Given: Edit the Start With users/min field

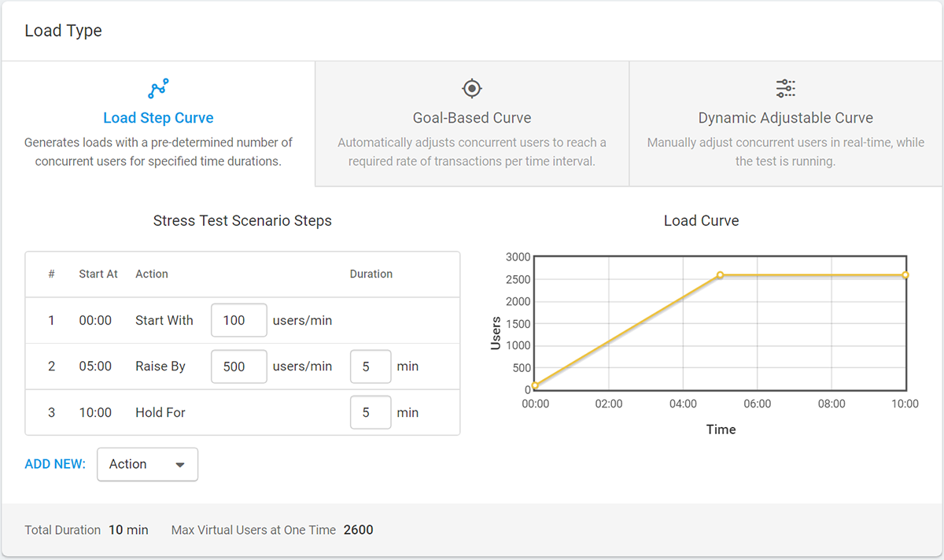Looking at the screenshot, I should tap(239, 320).
